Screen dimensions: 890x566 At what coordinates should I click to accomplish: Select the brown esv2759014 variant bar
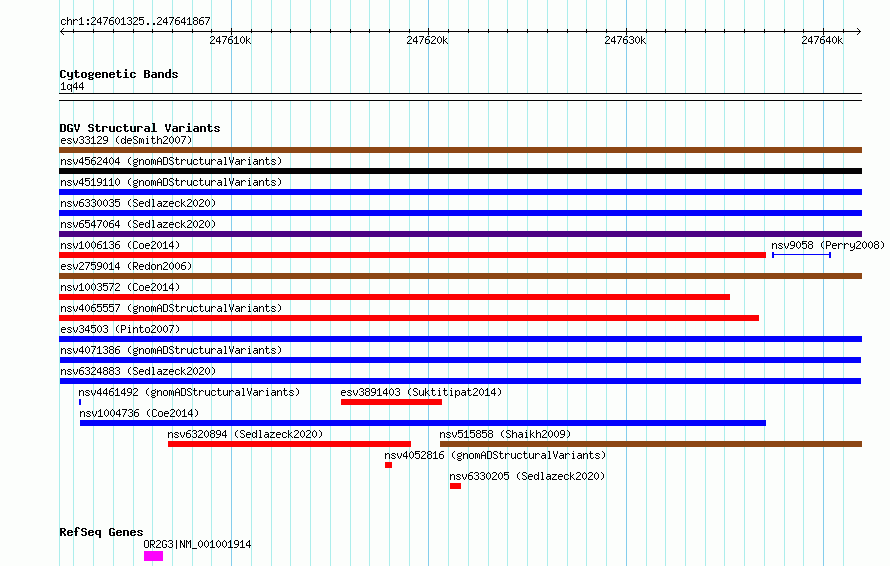point(460,276)
